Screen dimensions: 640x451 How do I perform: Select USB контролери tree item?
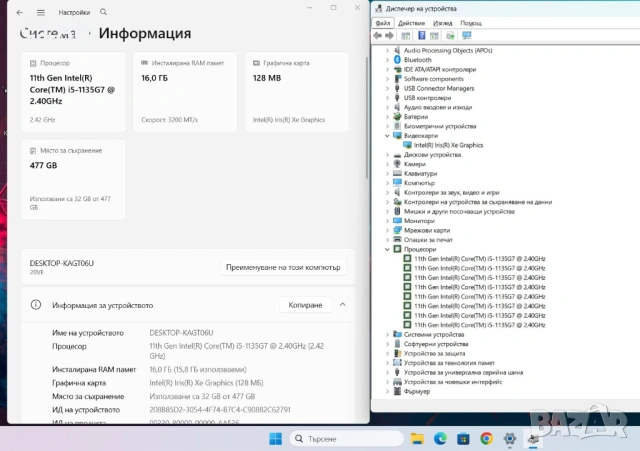click(x=427, y=98)
